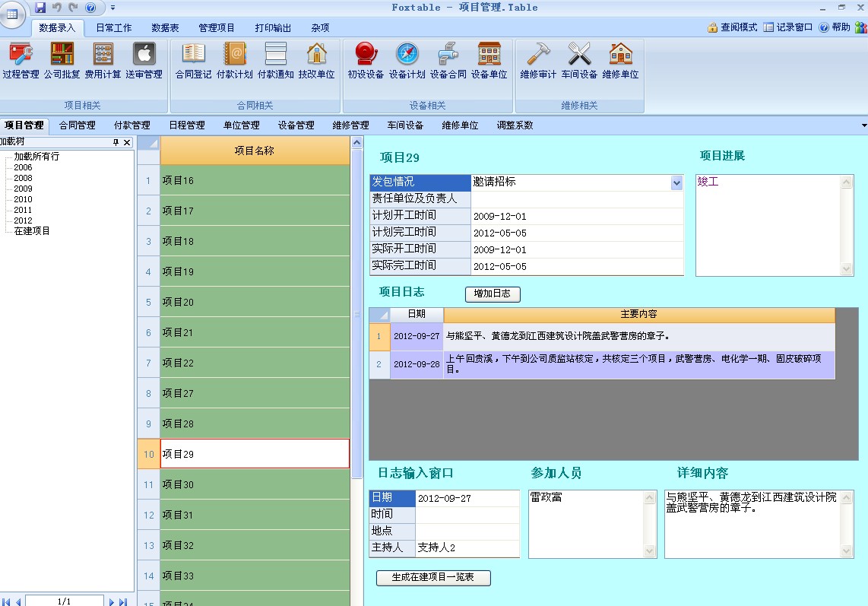Open the 帮助 help menu
Screen dimensions: 868x606
[x=835, y=27]
